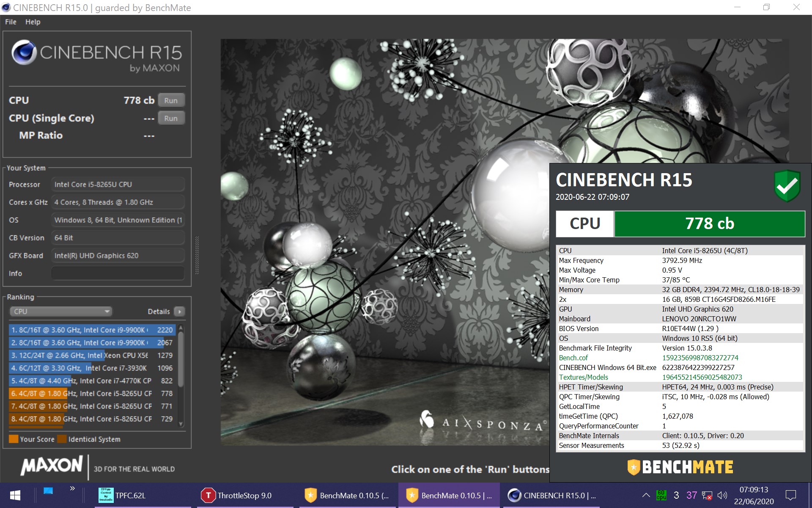The image size is (812, 508).
Task: Select ranking entry 5 i7-4770K 822
Action: [x=92, y=381]
